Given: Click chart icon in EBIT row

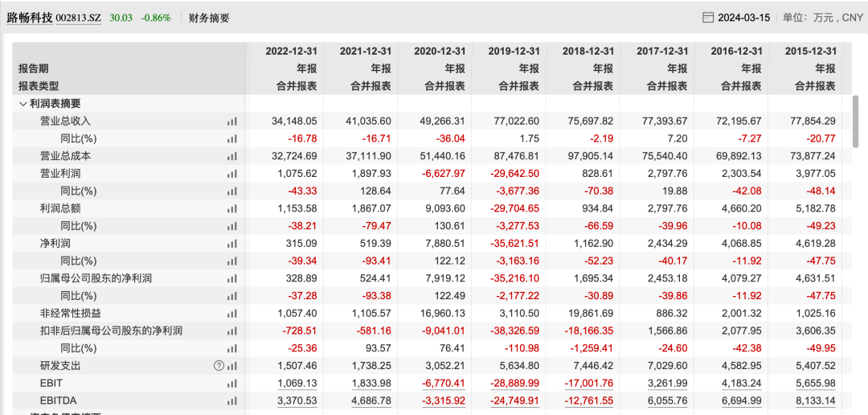Looking at the screenshot, I should (231, 383).
